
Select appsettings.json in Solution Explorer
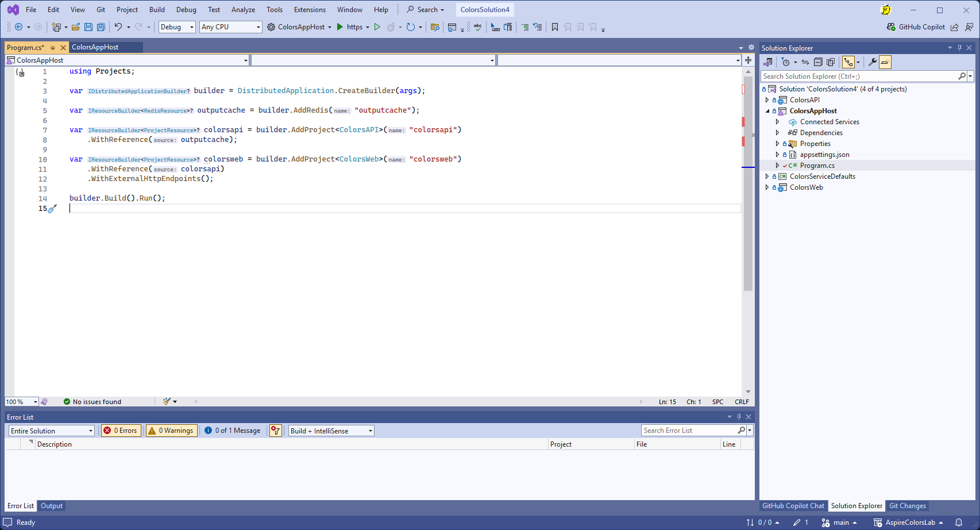[x=824, y=155]
